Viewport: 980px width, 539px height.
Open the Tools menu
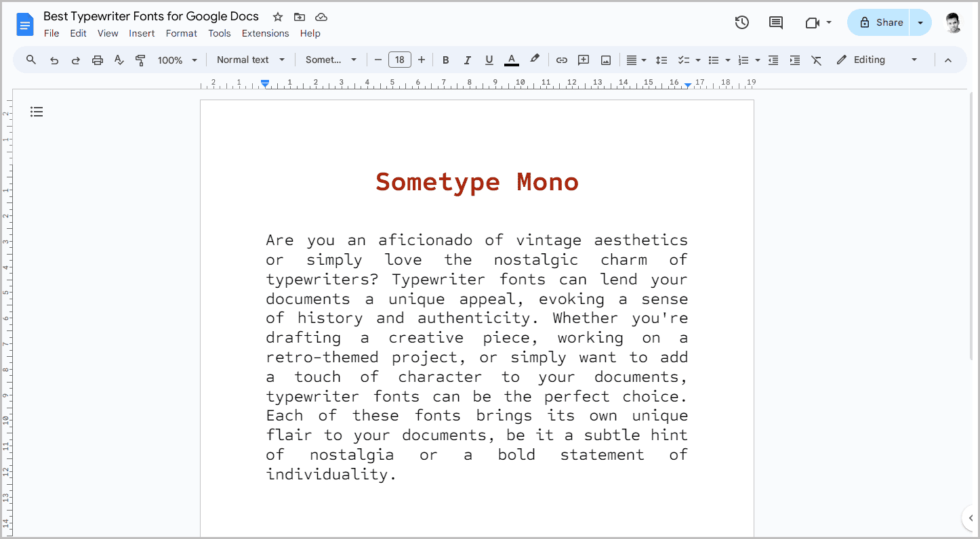click(x=220, y=33)
